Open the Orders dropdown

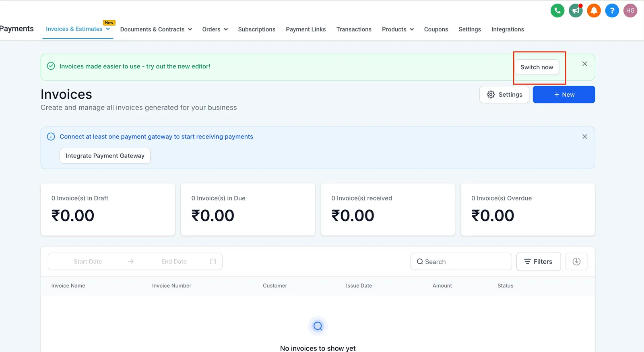pyautogui.click(x=215, y=29)
